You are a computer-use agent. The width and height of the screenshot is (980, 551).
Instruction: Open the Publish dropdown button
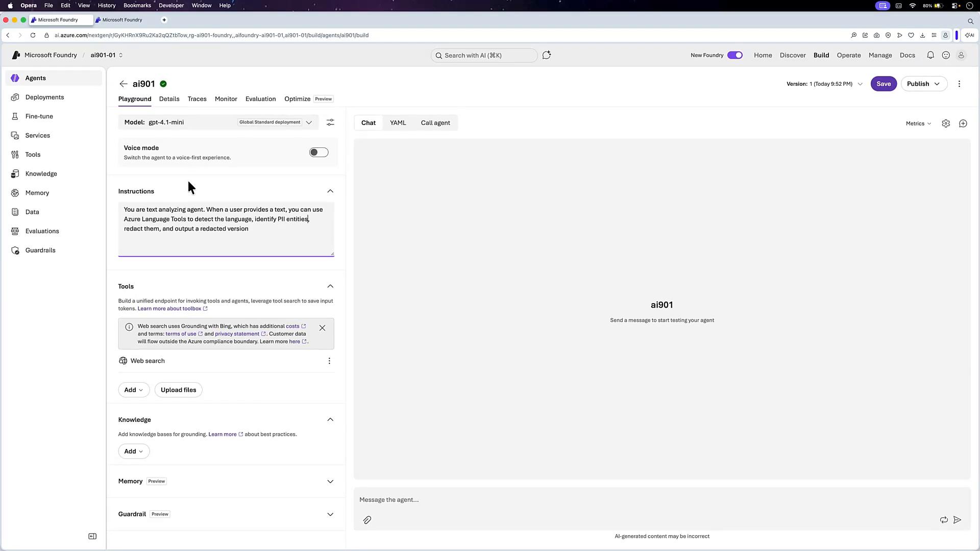click(924, 84)
